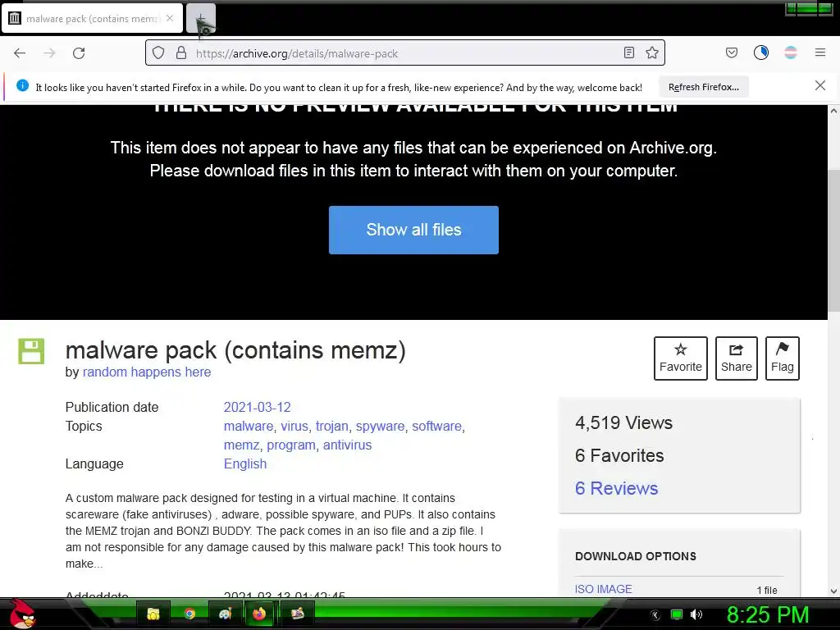This screenshot has width=840, height=630.
Task: Click the green floppy disk software icon
Action: click(31, 351)
